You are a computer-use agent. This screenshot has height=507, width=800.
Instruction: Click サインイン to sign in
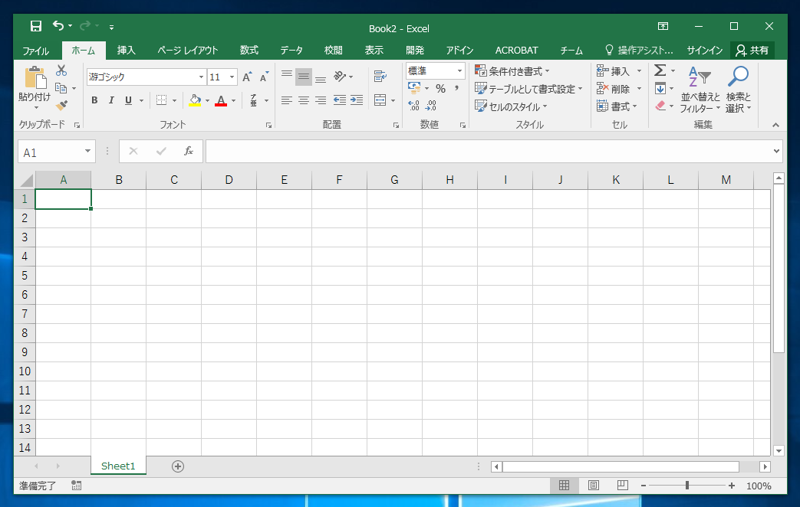(x=705, y=50)
